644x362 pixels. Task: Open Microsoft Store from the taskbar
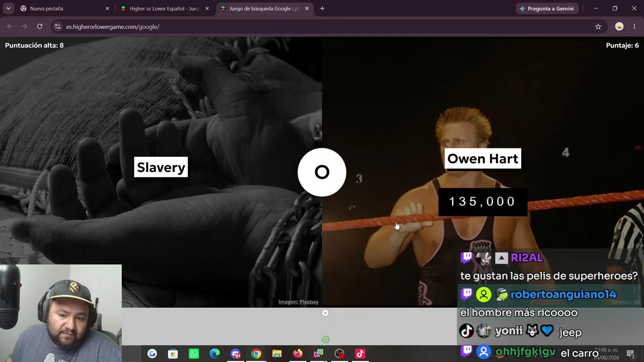173,354
